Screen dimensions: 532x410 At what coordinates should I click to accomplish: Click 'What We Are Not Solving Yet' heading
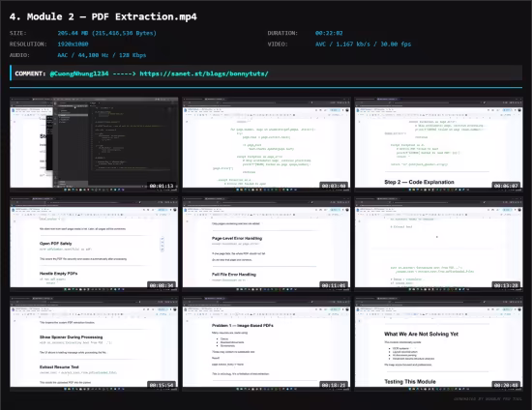click(x=421, y=334)
